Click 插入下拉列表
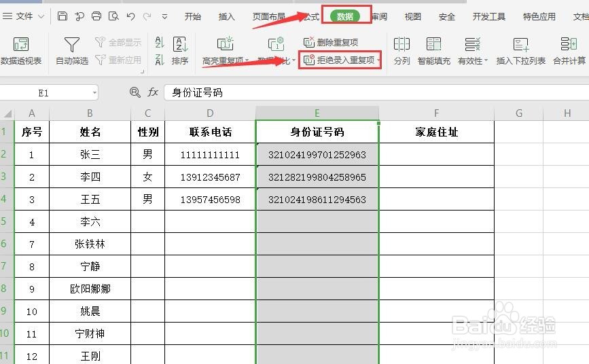 coord(520,51)
